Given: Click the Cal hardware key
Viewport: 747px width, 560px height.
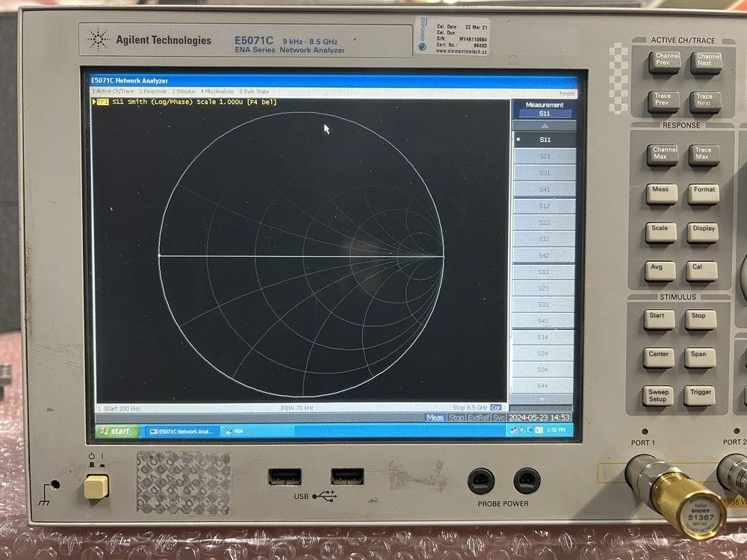Looking at the screenshot, I should [x=701, y=272].
